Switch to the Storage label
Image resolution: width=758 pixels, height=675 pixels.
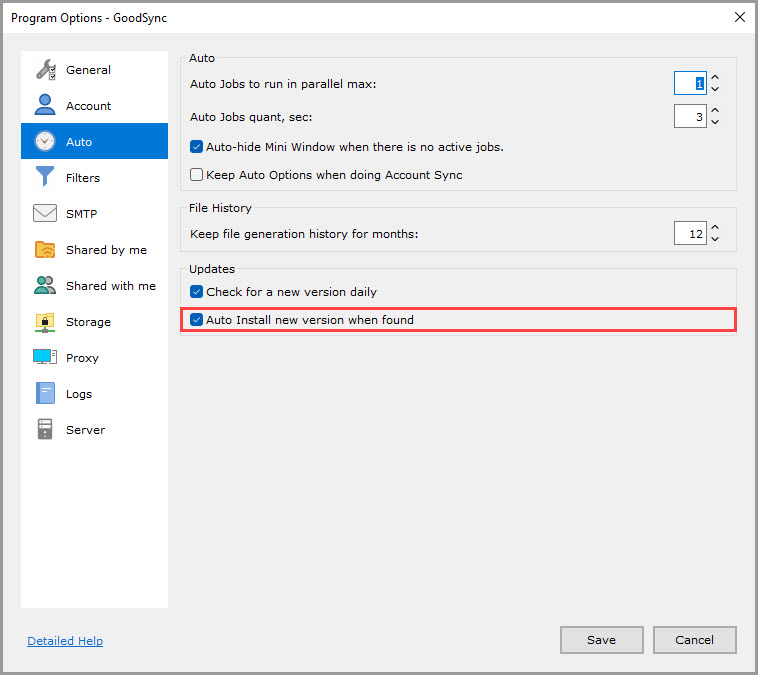pyautogui.click(x=88, y=322)
